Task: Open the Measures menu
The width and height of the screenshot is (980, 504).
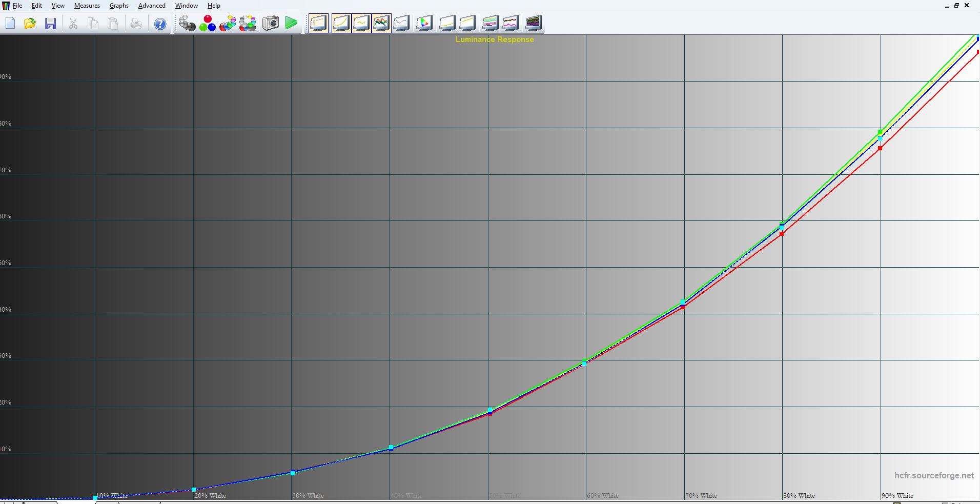Action: click(87, 6)
